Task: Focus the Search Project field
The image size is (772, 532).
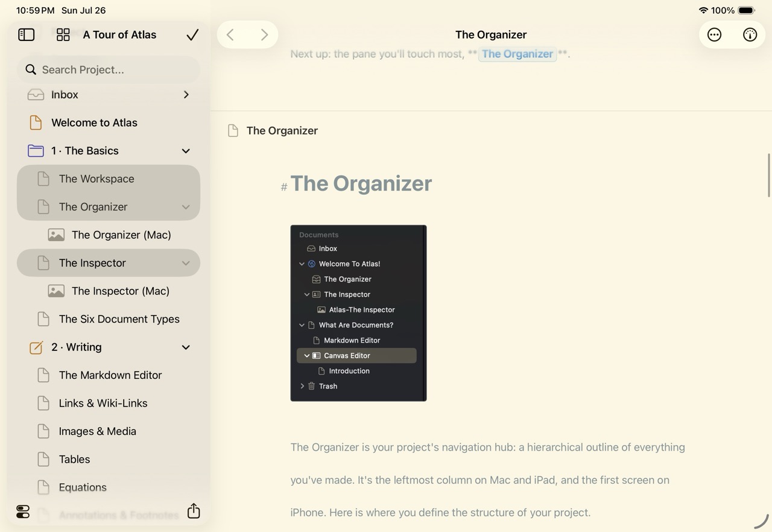Action: [x=109, y=70]
